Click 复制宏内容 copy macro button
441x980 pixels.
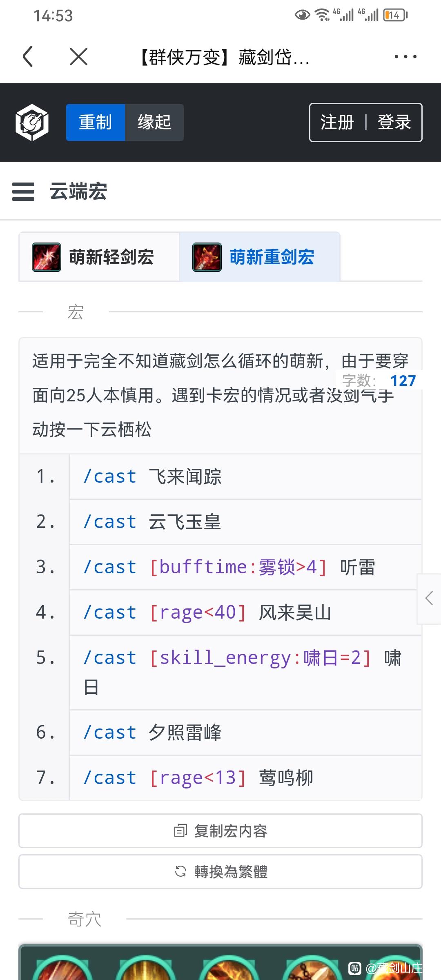(x=220, y=831)
